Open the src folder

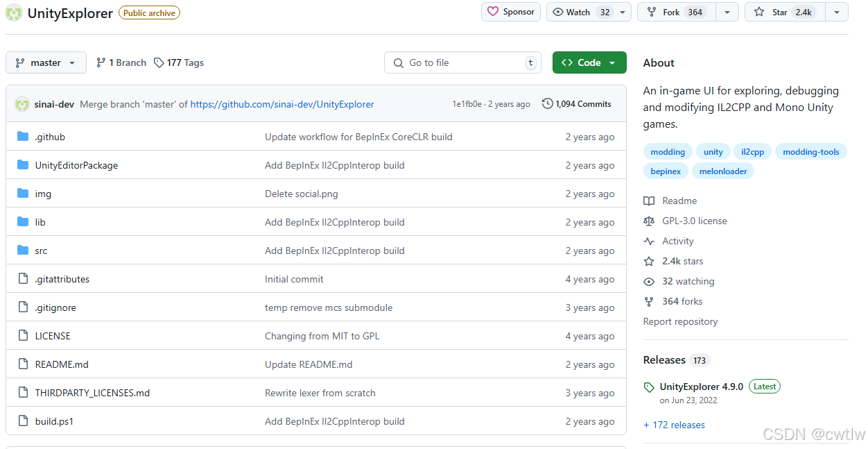(41, 251)
